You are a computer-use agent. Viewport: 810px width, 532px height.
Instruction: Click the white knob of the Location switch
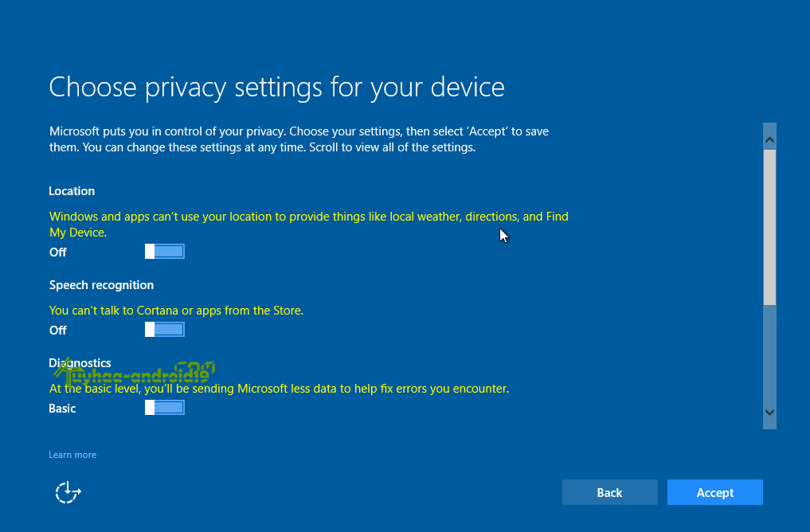tap(151, 251)
